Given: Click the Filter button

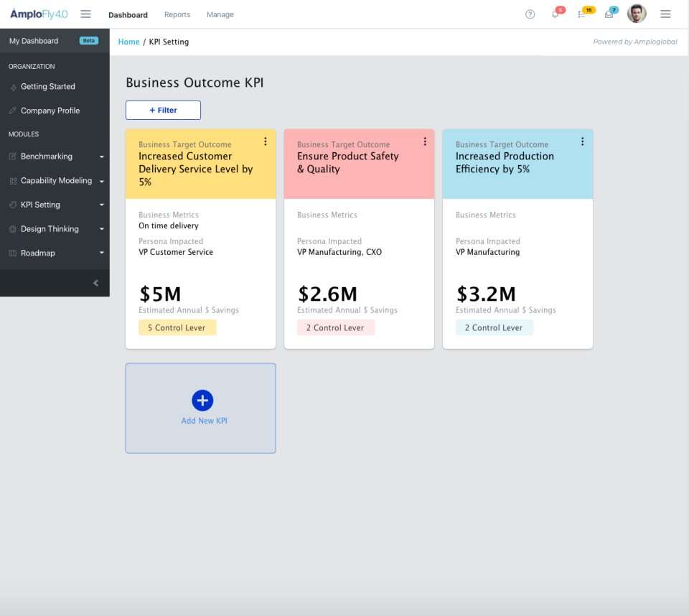Looking at the screenshot, I should tap(163, 110).
